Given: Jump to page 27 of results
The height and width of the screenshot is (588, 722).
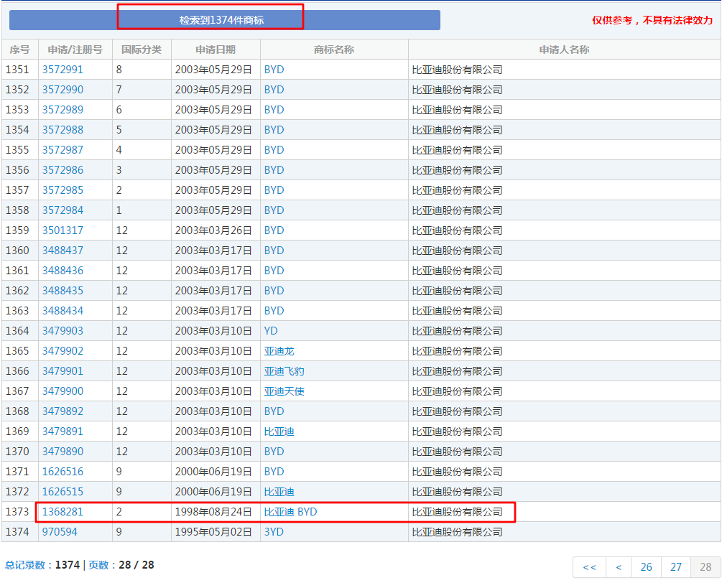Looking at the screenshot, I should click(676, 567).
